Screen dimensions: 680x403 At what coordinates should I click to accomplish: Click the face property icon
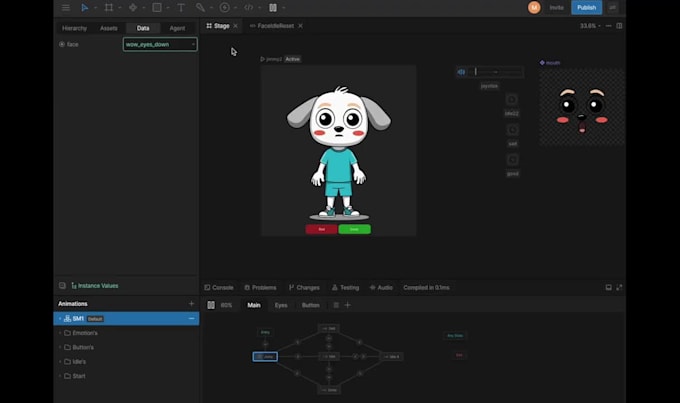coord(62,44)
